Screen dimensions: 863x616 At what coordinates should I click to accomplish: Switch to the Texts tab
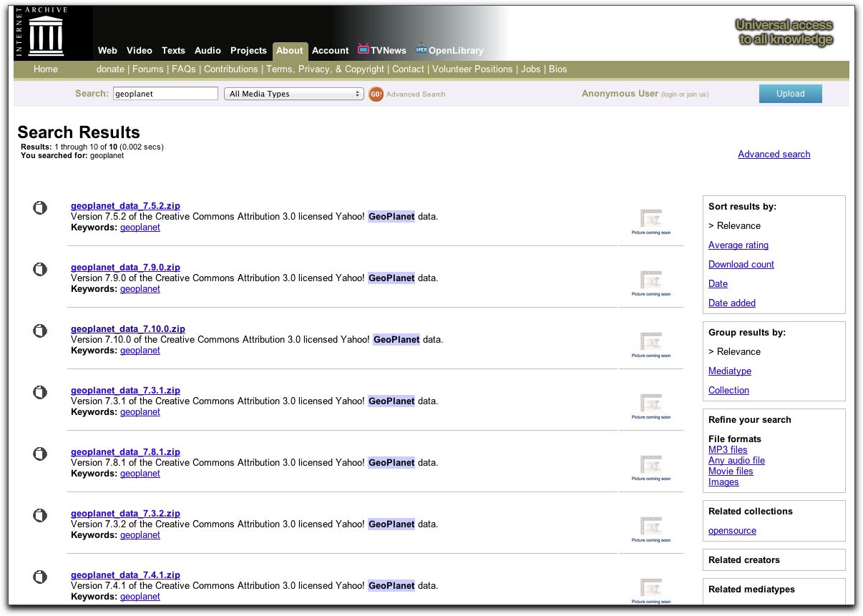point(173,51)
